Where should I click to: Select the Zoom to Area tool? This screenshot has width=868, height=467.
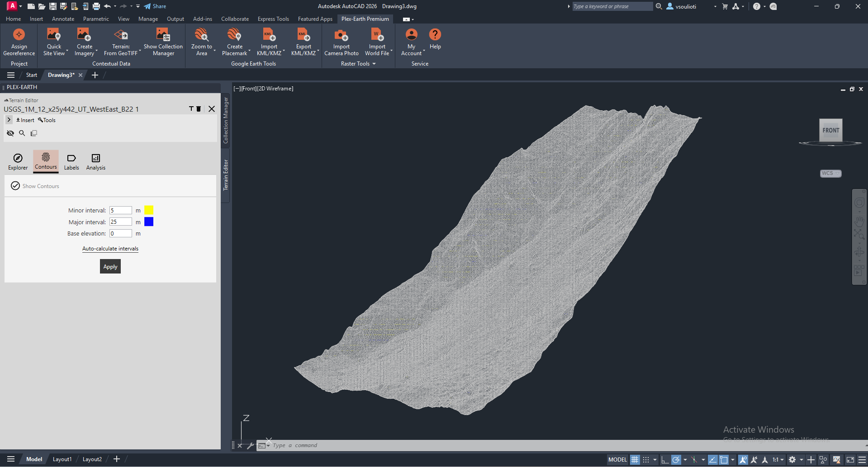(x=201, y=35)
